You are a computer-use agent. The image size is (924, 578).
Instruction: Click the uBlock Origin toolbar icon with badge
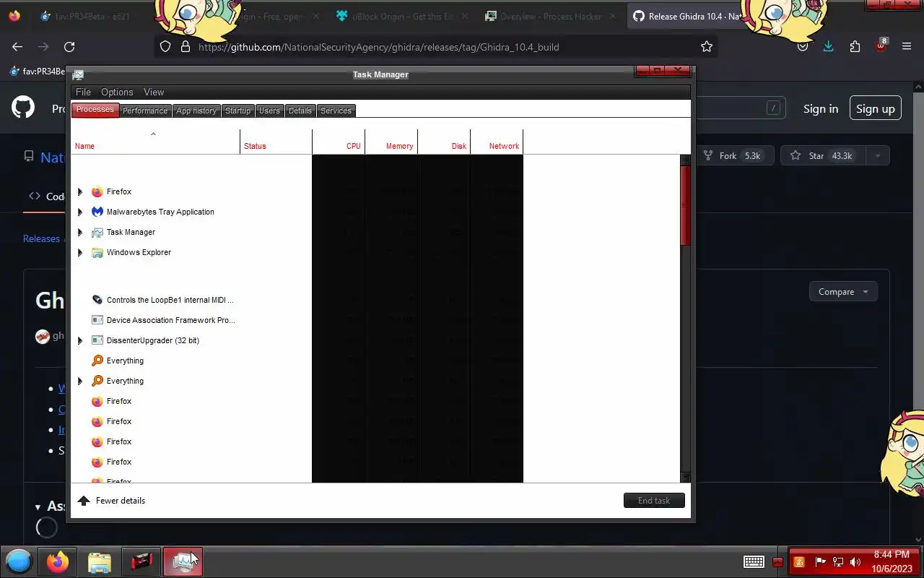pyautogui.click(x=881, y=46)
